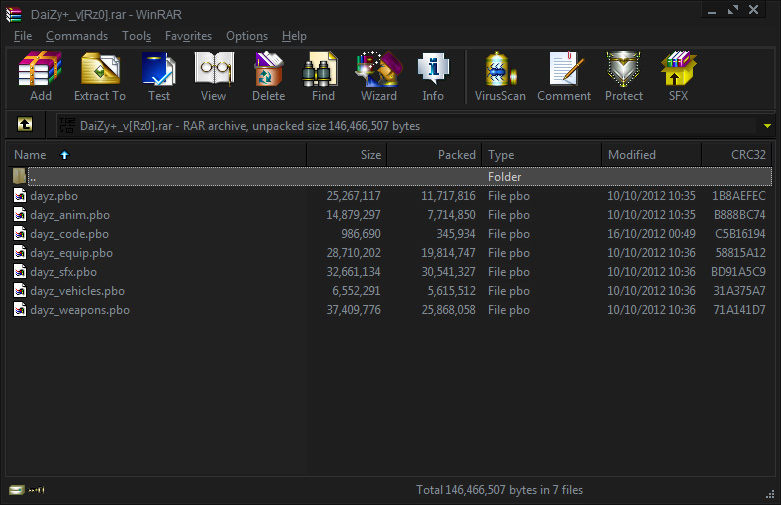Open the Commands menu
This screenshot has width=781, height=505.
[77, 36]
